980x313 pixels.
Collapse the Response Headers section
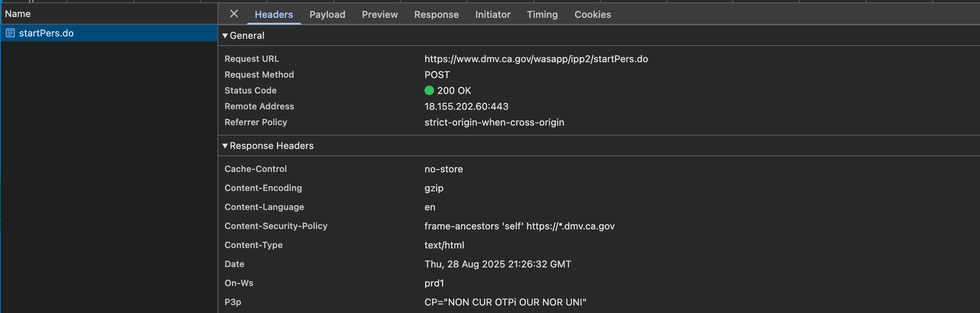[225, 146]
